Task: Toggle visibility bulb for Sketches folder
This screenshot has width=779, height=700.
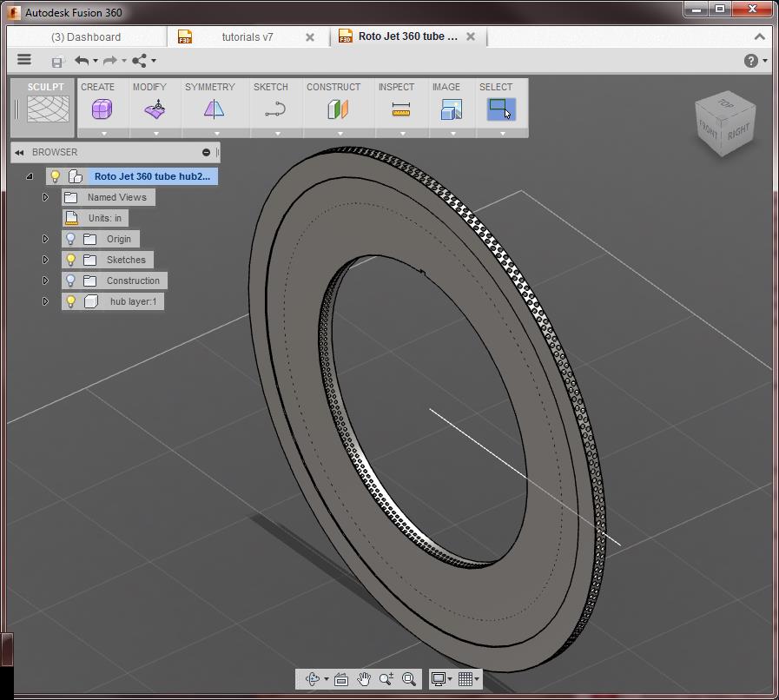Action: pyautogui.click(x=71, y=260)
